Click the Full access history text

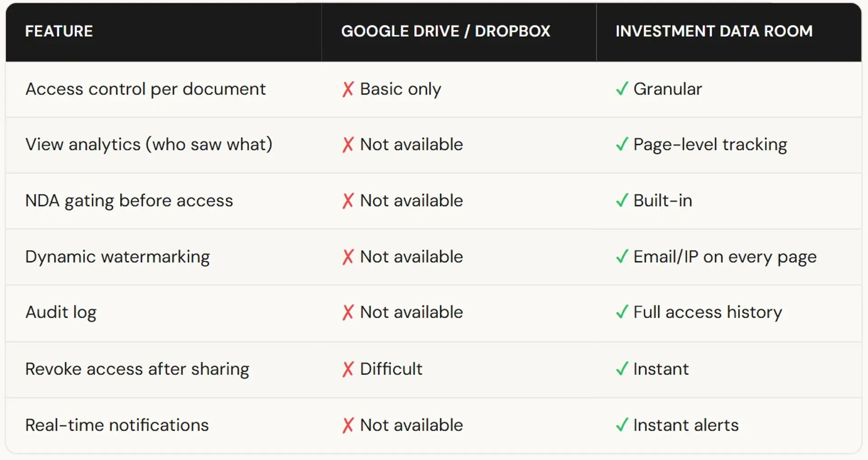click(x=708, y=313)
